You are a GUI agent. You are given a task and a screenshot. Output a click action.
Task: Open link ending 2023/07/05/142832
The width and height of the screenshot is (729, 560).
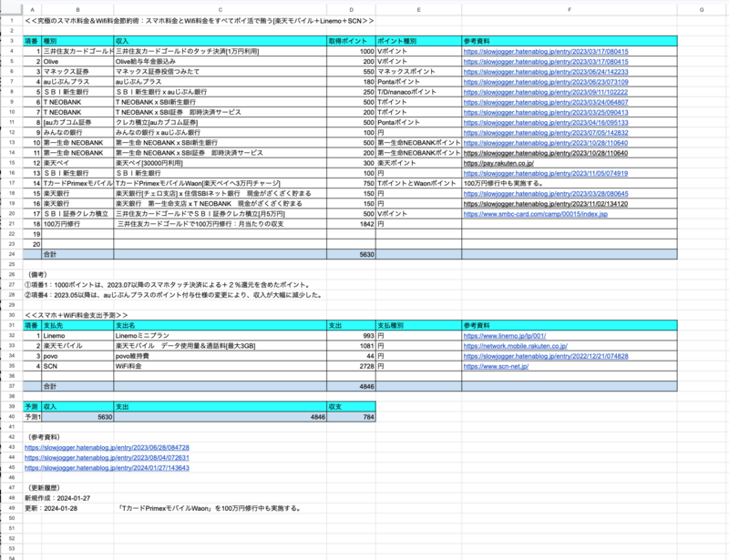coord(545,132)
